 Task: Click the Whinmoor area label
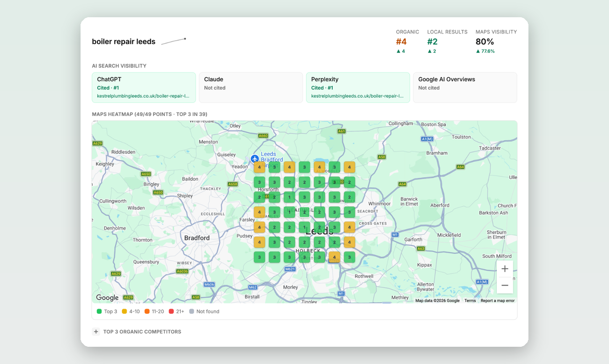pos(379,204)
